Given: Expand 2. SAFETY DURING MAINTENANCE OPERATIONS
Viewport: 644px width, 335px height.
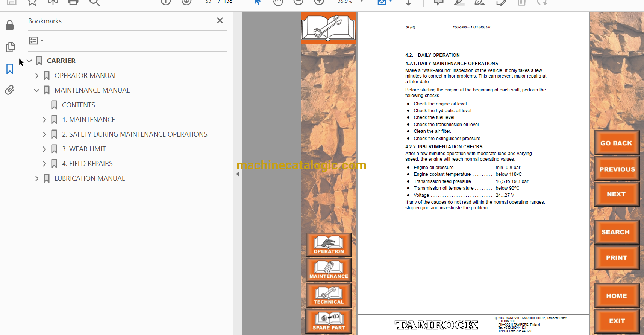Looking at the screenshot, I should click(44, 134).
